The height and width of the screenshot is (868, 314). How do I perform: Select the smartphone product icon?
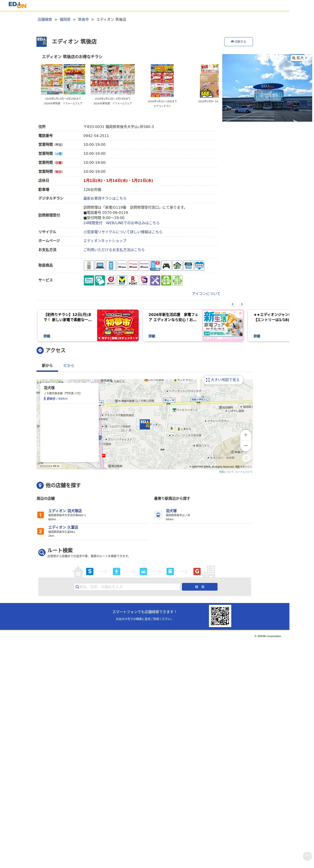111,265
